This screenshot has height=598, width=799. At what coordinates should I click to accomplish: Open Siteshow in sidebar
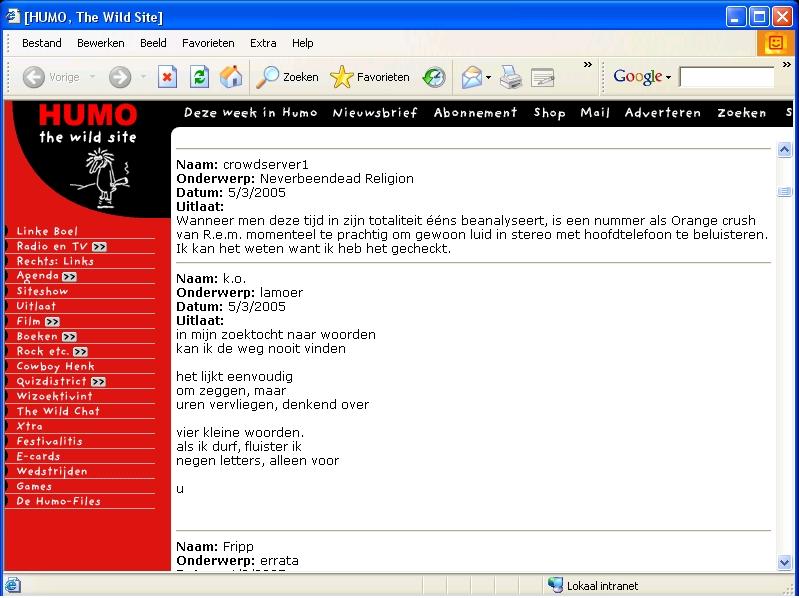42,292
